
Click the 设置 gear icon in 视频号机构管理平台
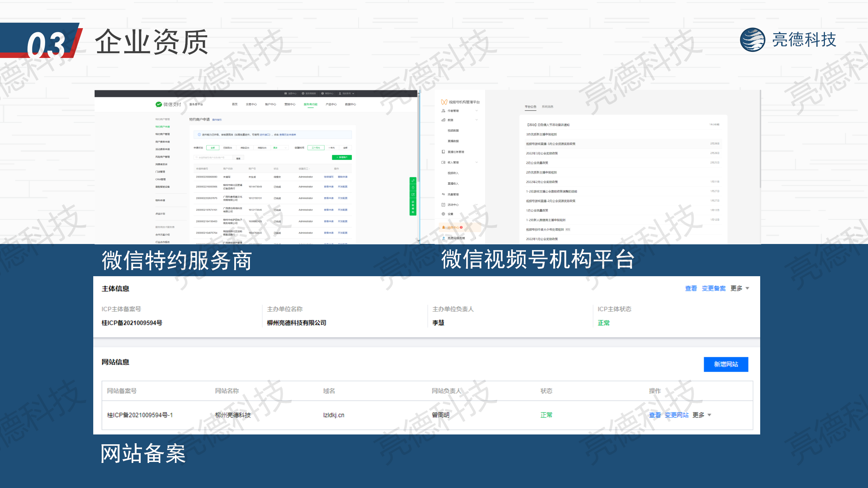(x=443, y=214)
